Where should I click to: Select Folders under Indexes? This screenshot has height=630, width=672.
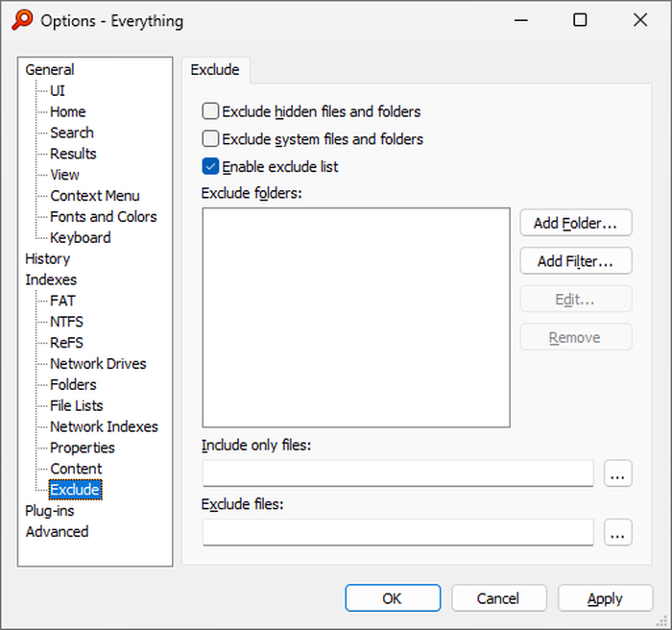pos(73,385)
